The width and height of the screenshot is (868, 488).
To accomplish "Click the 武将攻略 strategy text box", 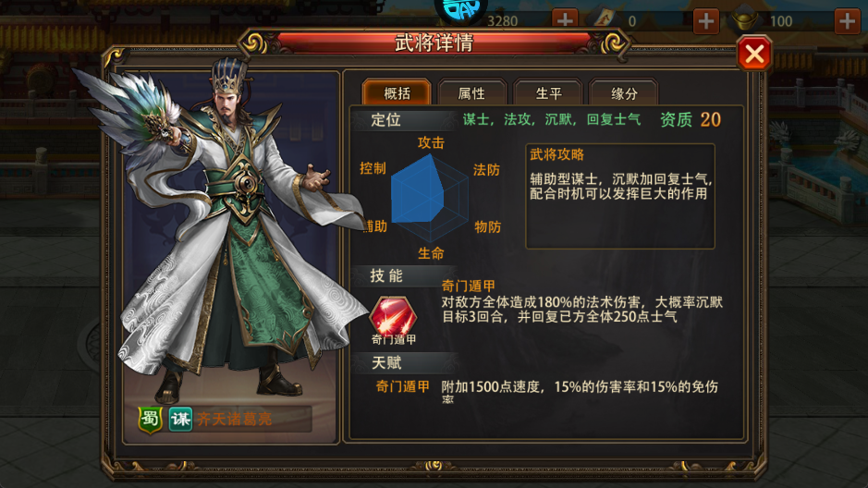I will point(620,196).
